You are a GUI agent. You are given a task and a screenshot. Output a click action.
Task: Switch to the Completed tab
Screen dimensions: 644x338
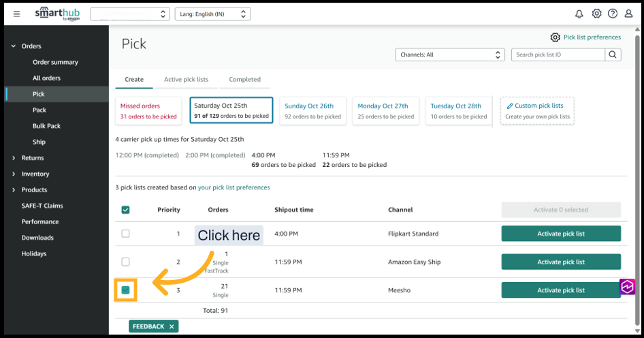(x=244, y=79)
